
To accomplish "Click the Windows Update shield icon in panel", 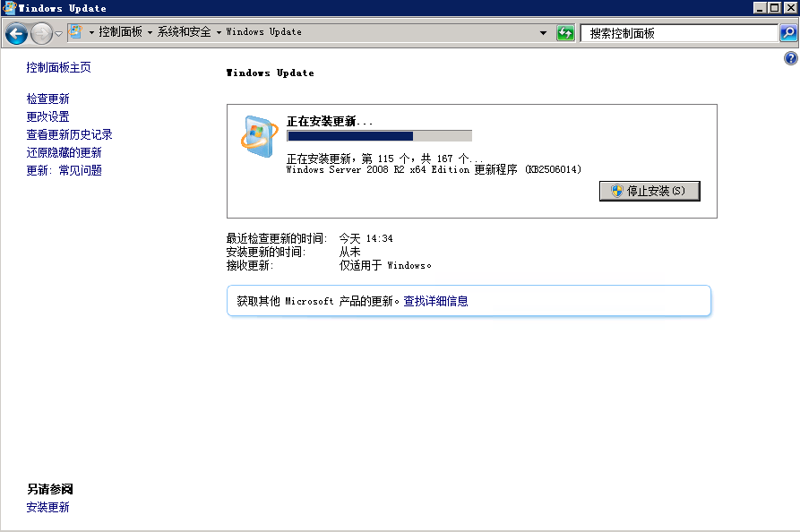I will [x=259, y=136].
